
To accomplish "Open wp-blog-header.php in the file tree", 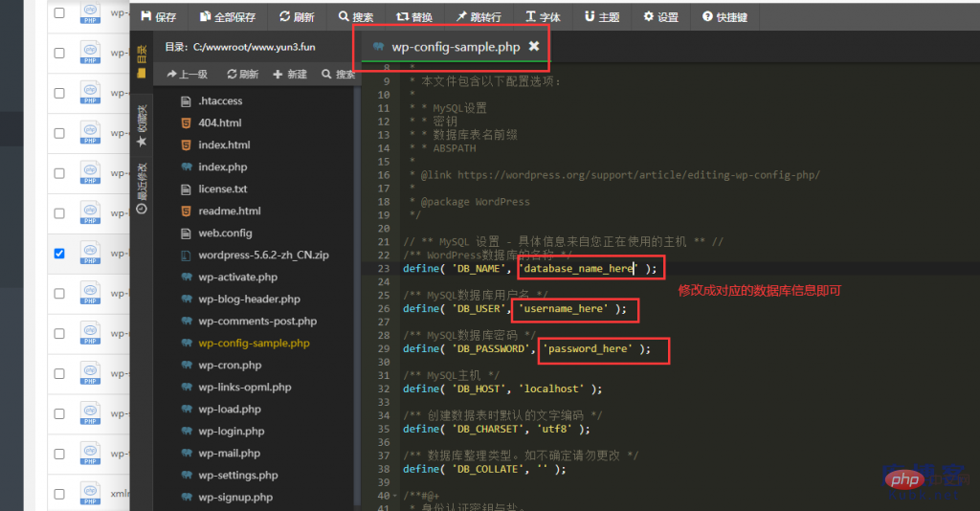I will coord(249,300).
